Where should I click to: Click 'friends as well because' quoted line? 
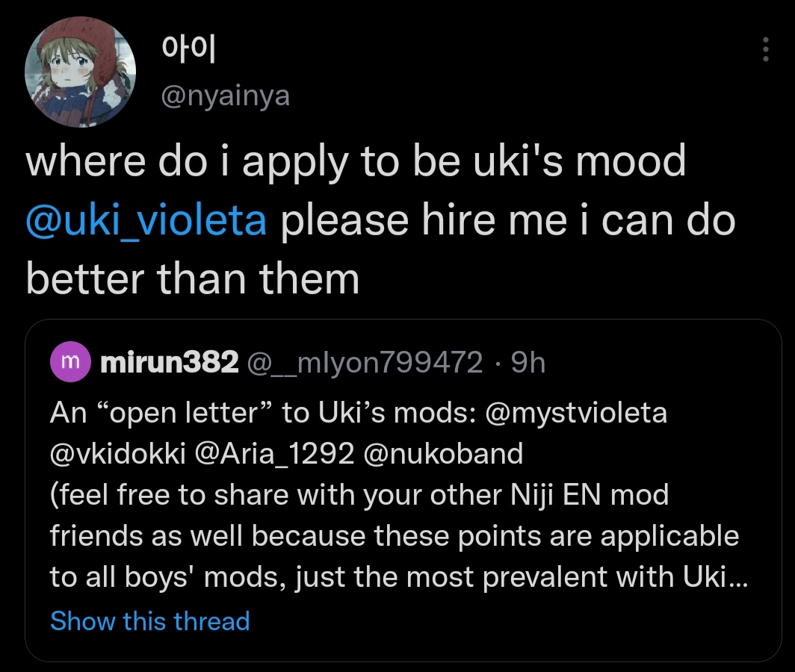click(x=394, y=535)
